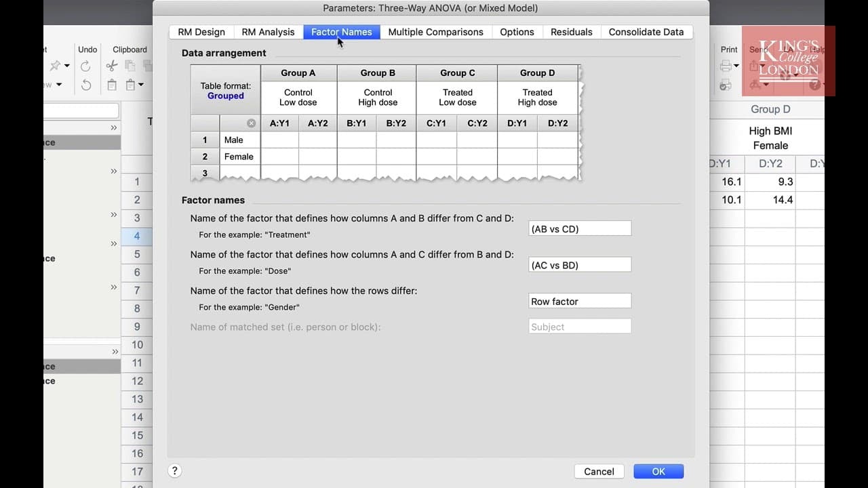Click the pushpin icon in the background toolbar
868x488 pixels.
pyautogui.click(x=55, y=66)
